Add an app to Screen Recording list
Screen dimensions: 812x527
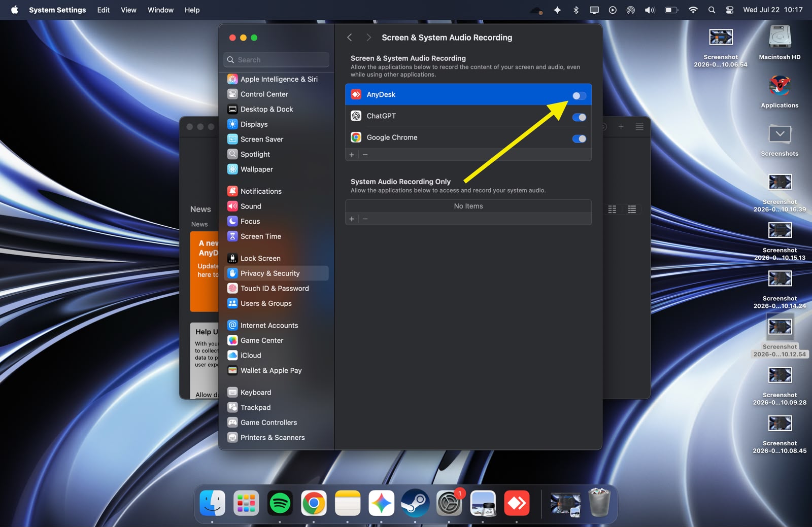pos(352,155)
